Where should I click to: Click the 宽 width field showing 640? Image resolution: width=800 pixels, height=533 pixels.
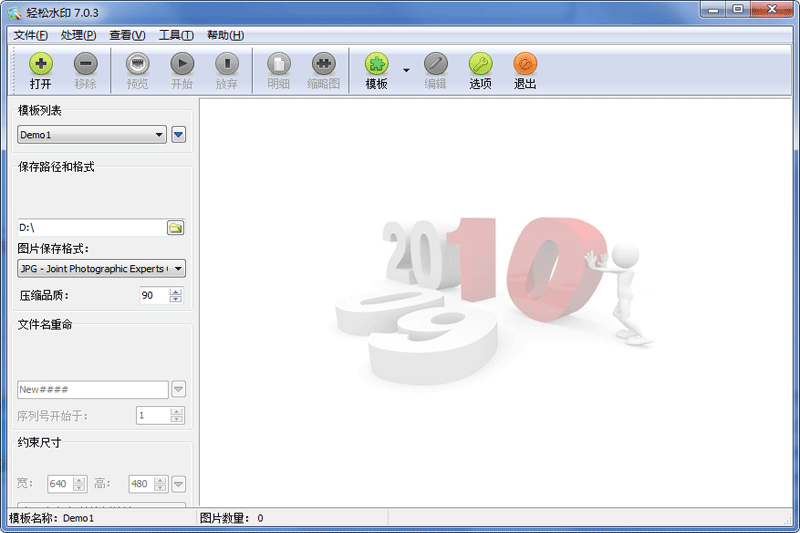(x=60, y=484)
